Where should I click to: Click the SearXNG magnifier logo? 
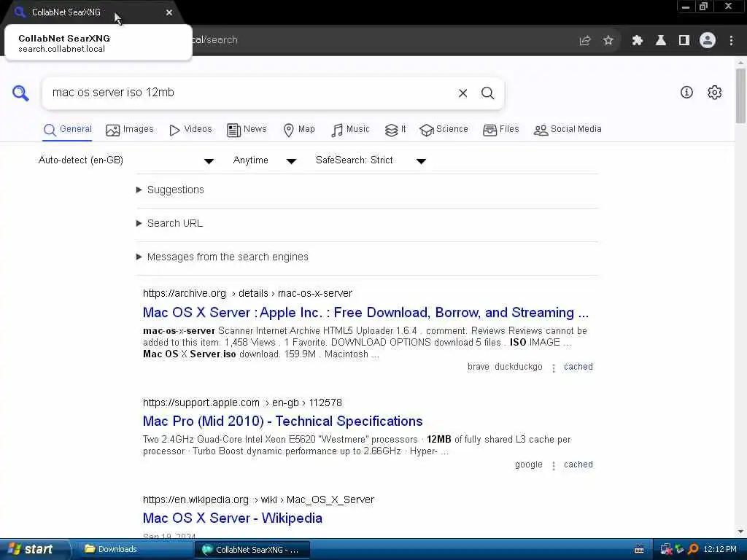point(20,93)
